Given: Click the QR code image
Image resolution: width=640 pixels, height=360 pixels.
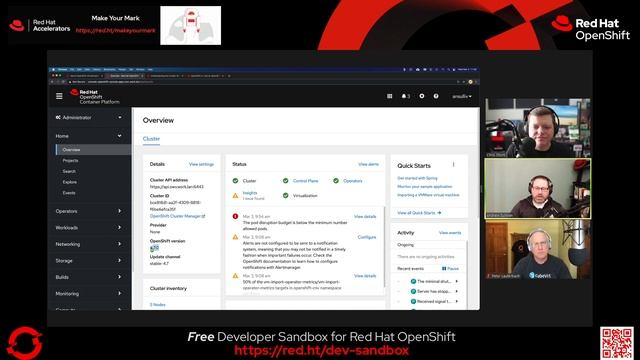Looking at the screenshot, I should pyautogui.click(x=617, y=343).
